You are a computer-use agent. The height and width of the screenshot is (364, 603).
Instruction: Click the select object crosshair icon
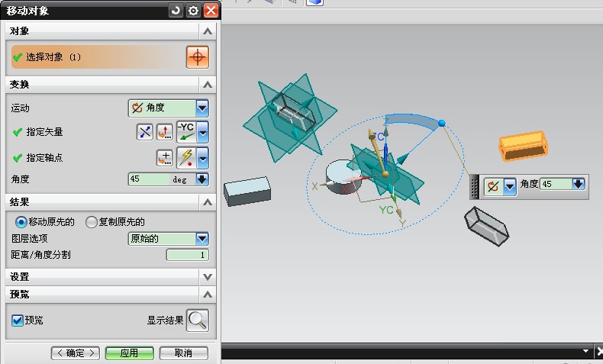click(x=198, y=57)
